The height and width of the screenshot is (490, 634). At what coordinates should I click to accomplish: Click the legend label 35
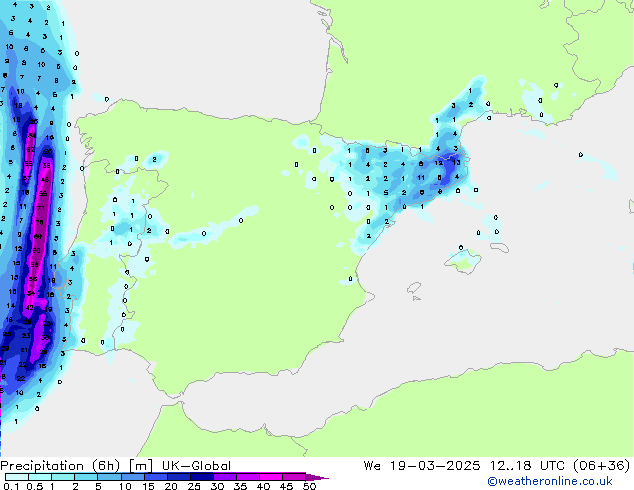point(240,486)
